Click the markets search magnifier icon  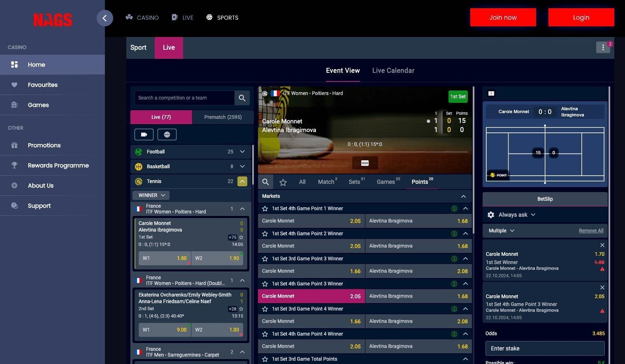tap(266, 182)
